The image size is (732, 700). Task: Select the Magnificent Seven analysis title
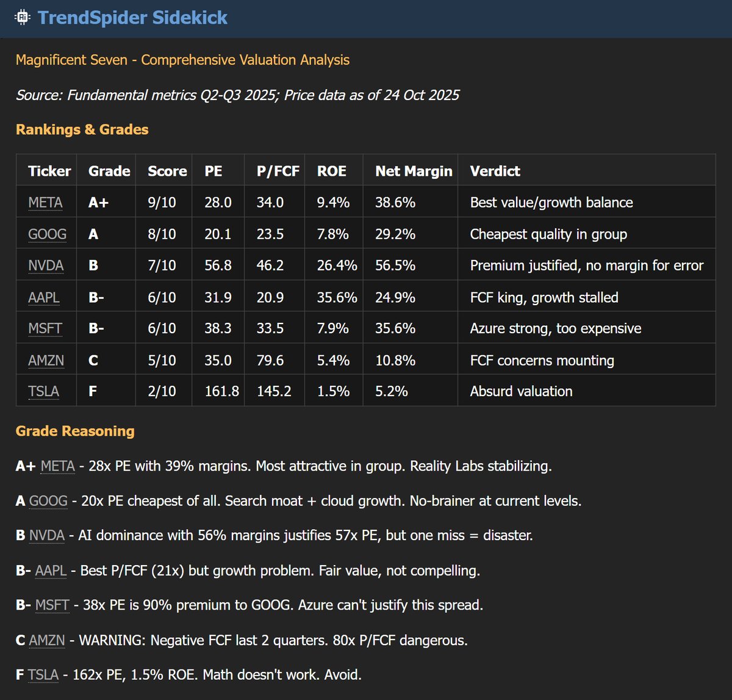coord(183,60)
